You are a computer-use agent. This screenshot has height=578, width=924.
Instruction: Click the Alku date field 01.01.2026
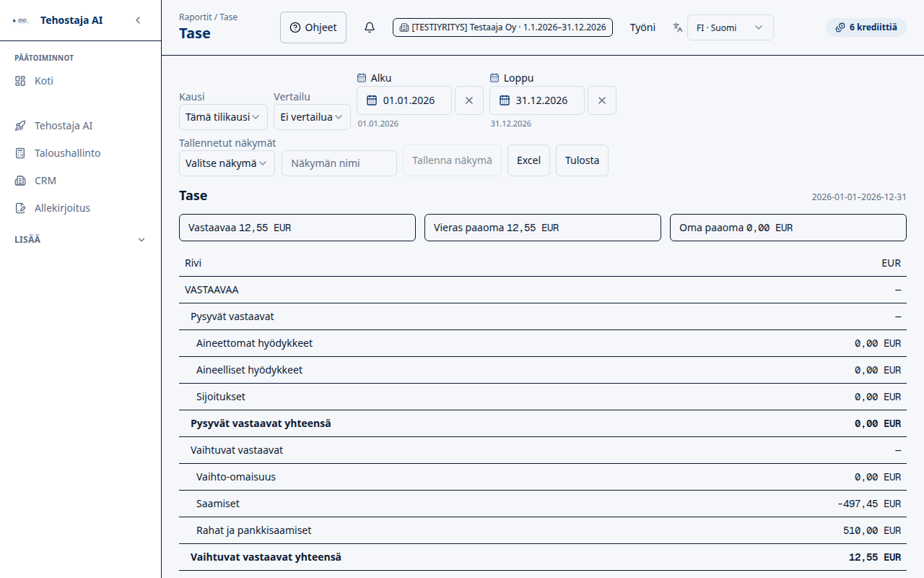coord(404,100)
